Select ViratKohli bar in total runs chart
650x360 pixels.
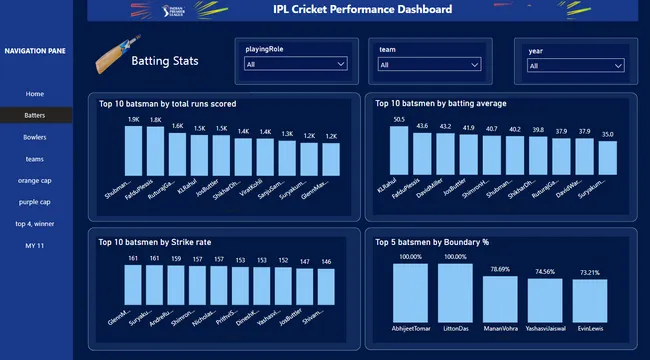[265, 157]
